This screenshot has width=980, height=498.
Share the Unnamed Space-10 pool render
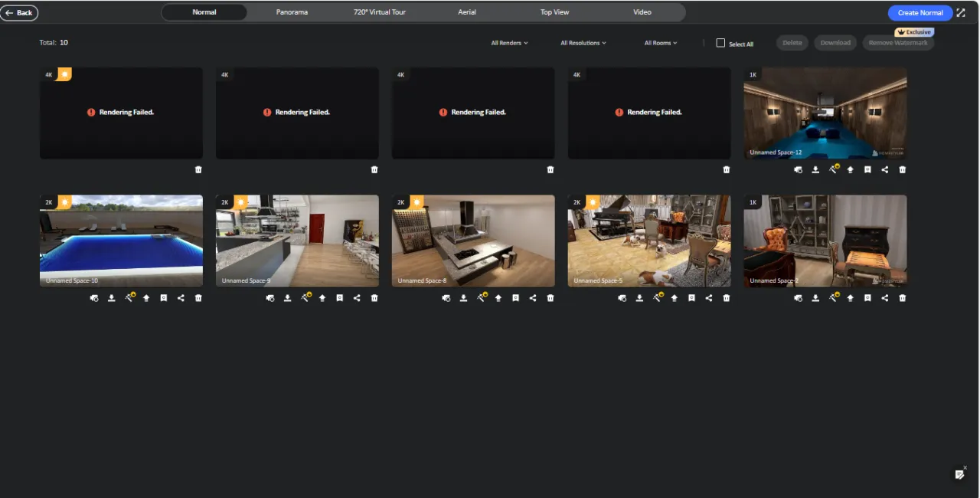181,298
